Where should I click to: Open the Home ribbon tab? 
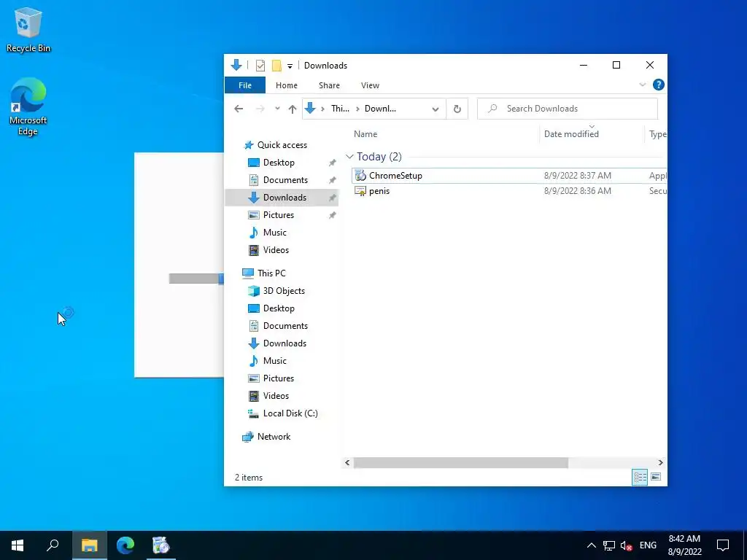coord(286,85)
